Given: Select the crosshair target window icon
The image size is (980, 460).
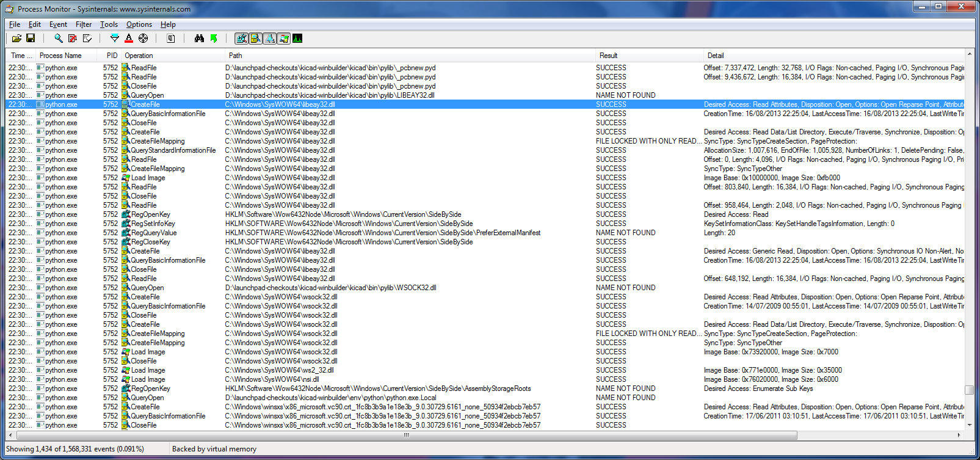Looking at the screenshot, I should pyautogui.click(x=143, y=38).
